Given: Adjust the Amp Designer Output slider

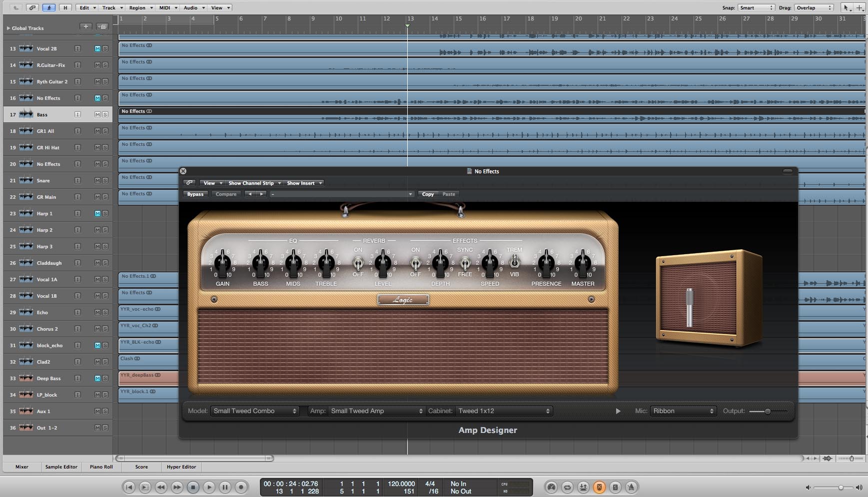Looking at the screenshot, I should coord(768,411).
